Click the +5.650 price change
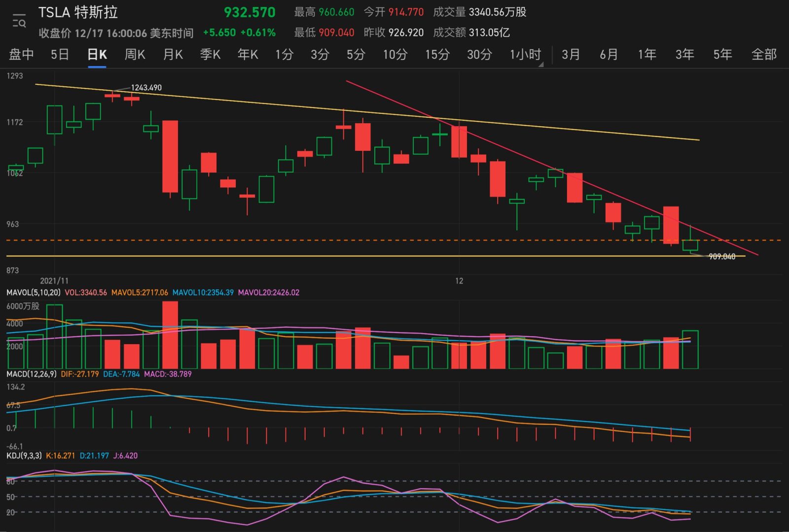Viewport: 789px width, 532px height. (219, 33)
